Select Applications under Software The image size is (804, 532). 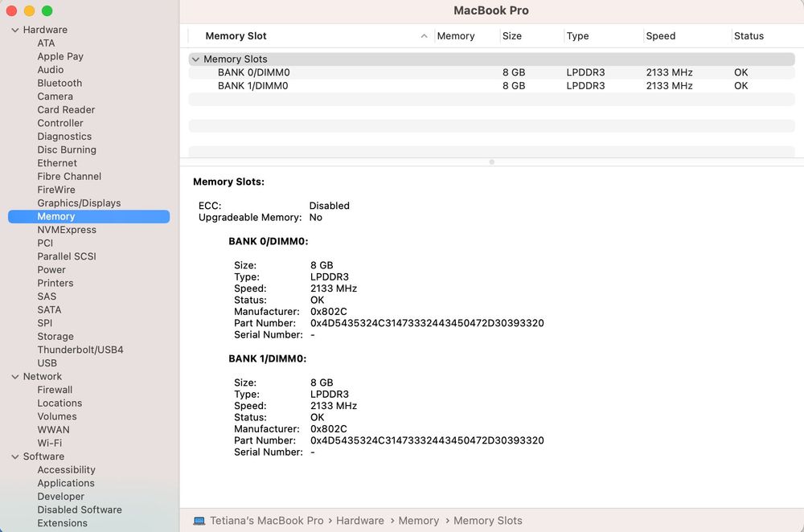pos(66,483)
